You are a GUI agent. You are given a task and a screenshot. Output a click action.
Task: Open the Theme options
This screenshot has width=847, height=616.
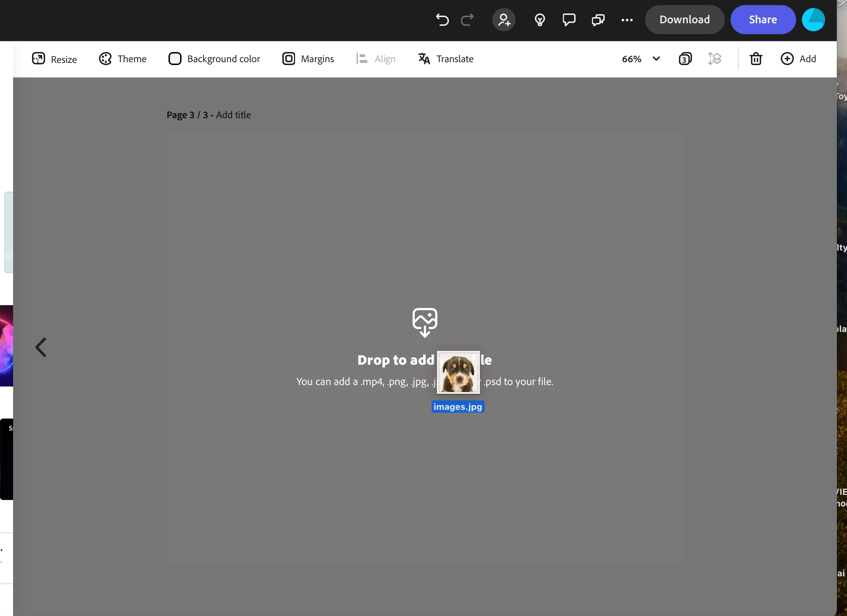[x=123, y=59]
